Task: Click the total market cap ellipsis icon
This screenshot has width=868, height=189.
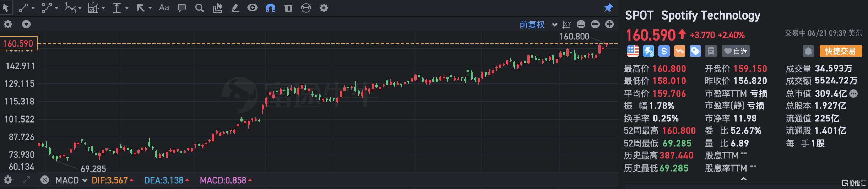Action: pos(853,93)
